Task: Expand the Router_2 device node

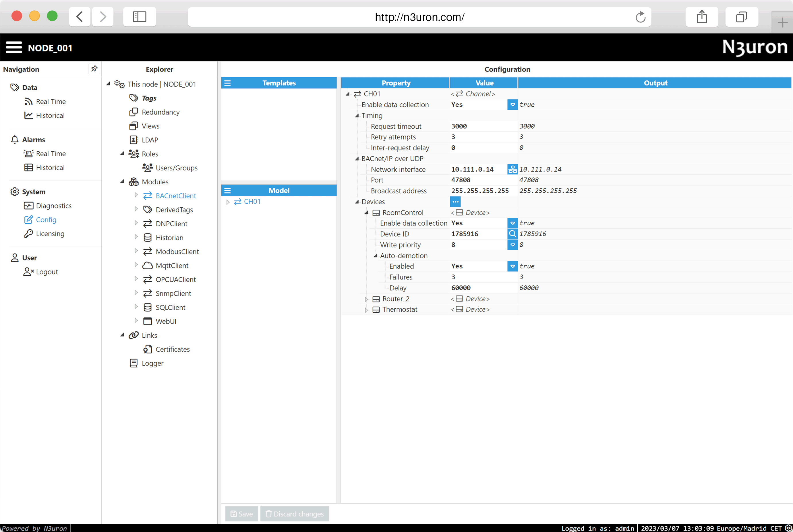Action: point(366,299)
